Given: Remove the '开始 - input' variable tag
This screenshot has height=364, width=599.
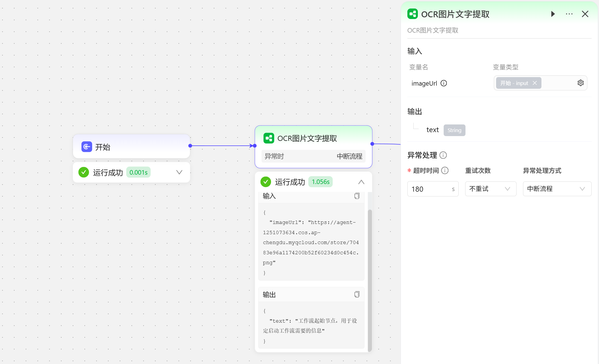Looking at the screenshot, I should pyautogui.click(x=535, y=83).
